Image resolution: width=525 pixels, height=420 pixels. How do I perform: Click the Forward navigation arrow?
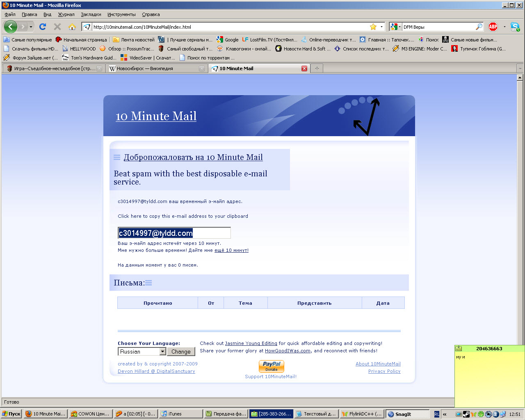tap(23, 27)
